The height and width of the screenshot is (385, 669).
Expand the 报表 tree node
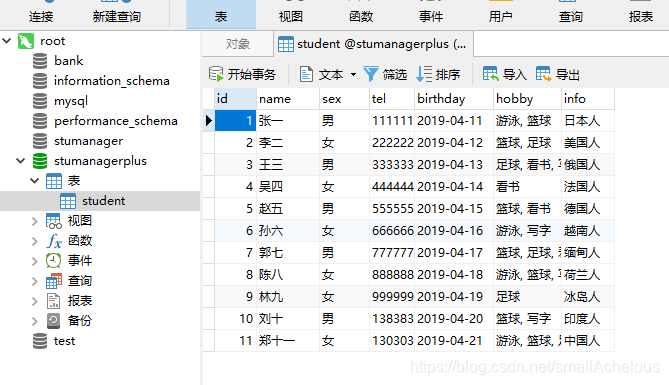(35, 301)
